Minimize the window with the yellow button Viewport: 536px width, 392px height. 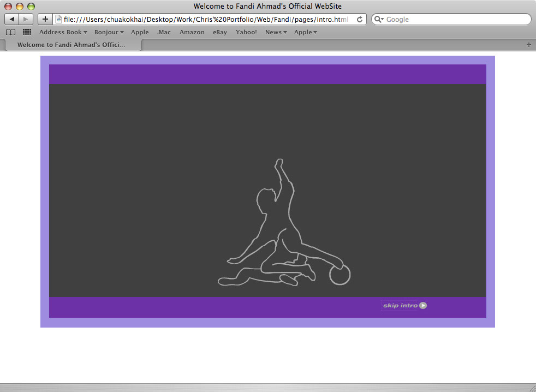pyautogui.click(x=20, y=6)
